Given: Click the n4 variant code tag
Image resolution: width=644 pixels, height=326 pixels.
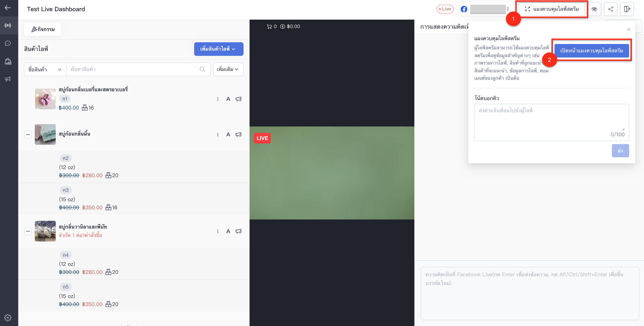Looking at the screenshot, I should [66, 255].
